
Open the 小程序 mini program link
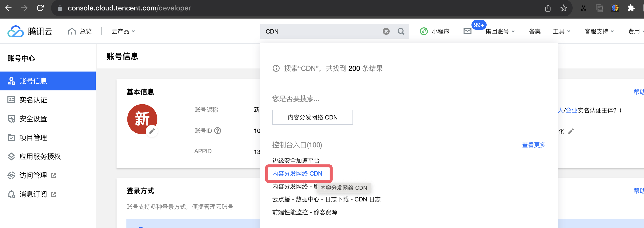point(435,31)
